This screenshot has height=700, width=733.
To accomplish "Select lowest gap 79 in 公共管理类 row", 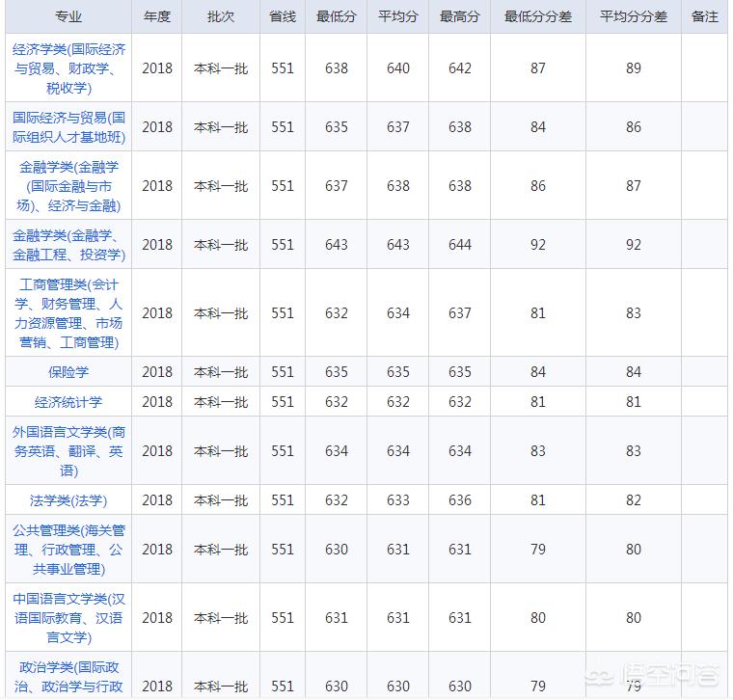I will point(538,550).
